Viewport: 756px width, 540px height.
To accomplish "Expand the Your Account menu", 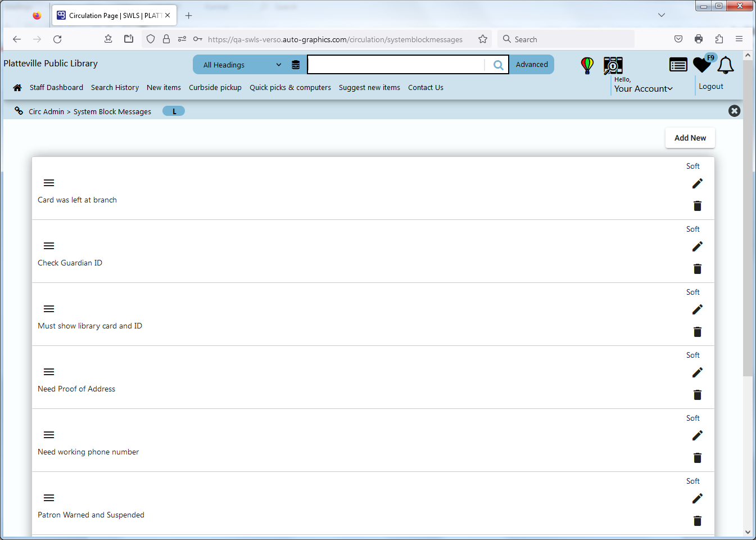I will click(643, 89).
